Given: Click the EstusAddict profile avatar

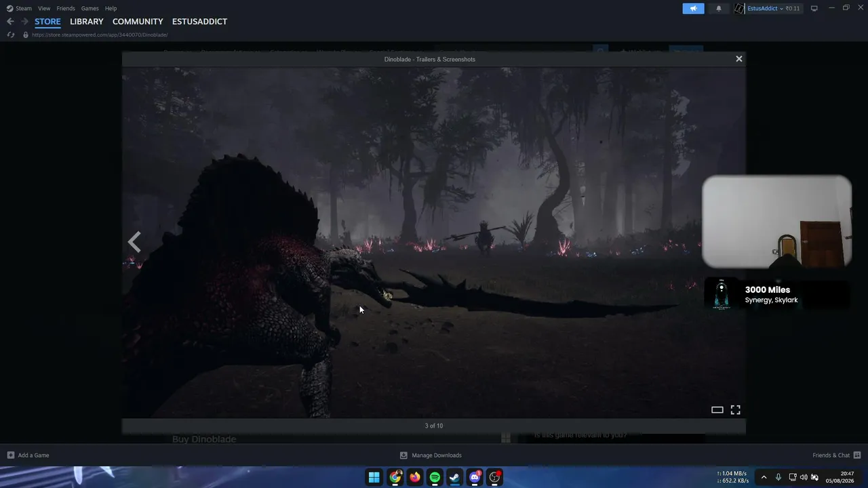Looking at the screenshot, I should tap(739, 8).
